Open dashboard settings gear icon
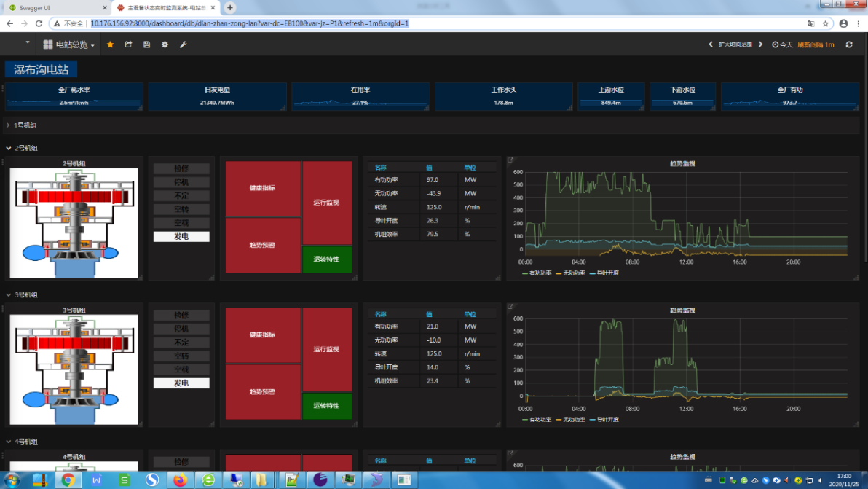The height and width of the screenshot is (489, 868). pyautogui.click(x=165, y=44)
